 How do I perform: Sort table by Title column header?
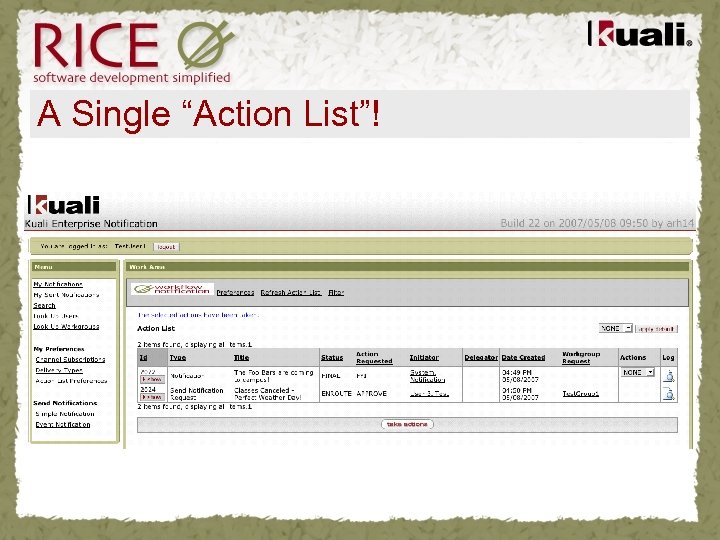242,358
